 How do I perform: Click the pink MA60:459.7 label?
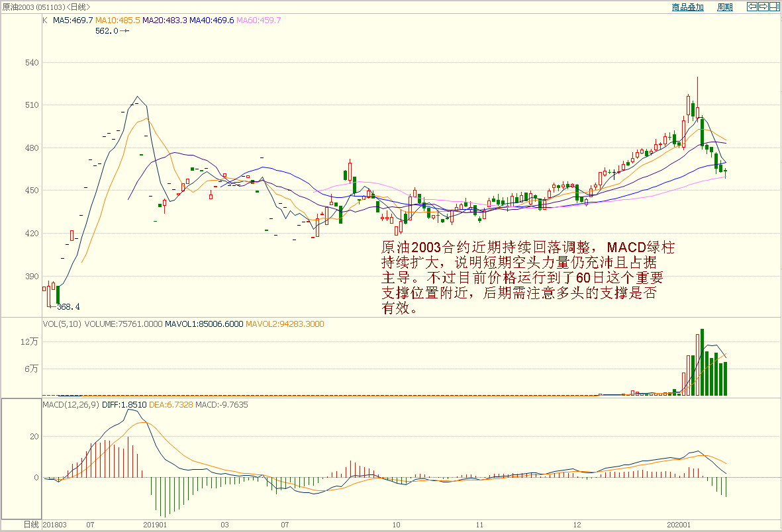pyautogui.click(x=259, y=21)
